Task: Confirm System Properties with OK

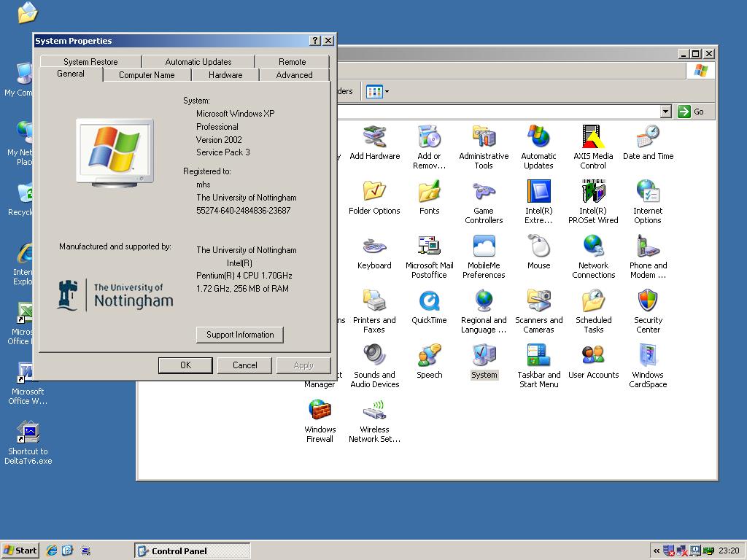Action: (x=185, y=365)
